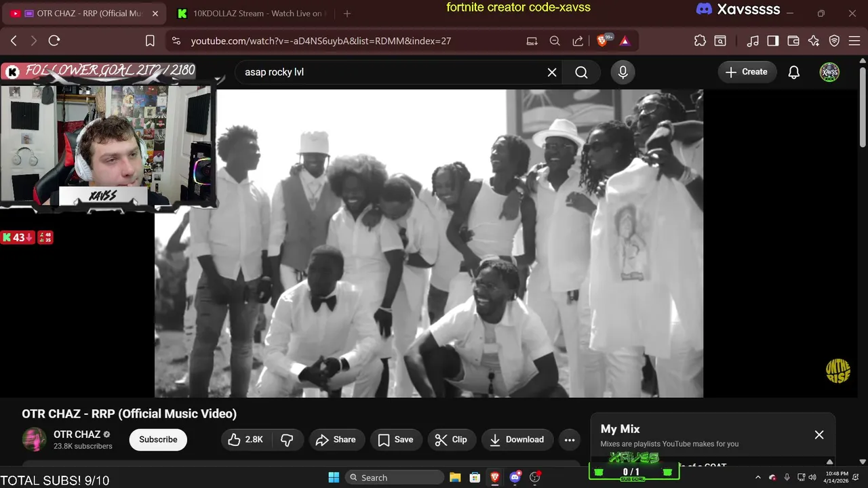Go back with the browser back arrow
The height and width of the screenshot is (488, 868).
click(14, 41)
